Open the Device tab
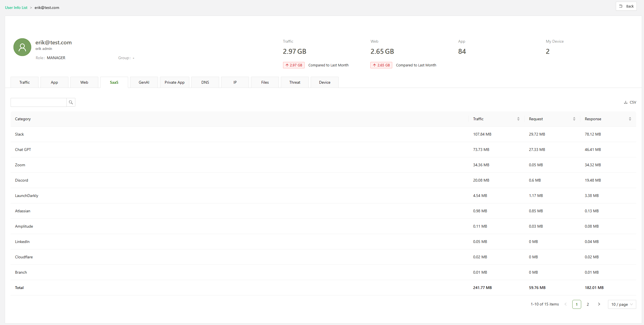644x325 pixels. 324,82
